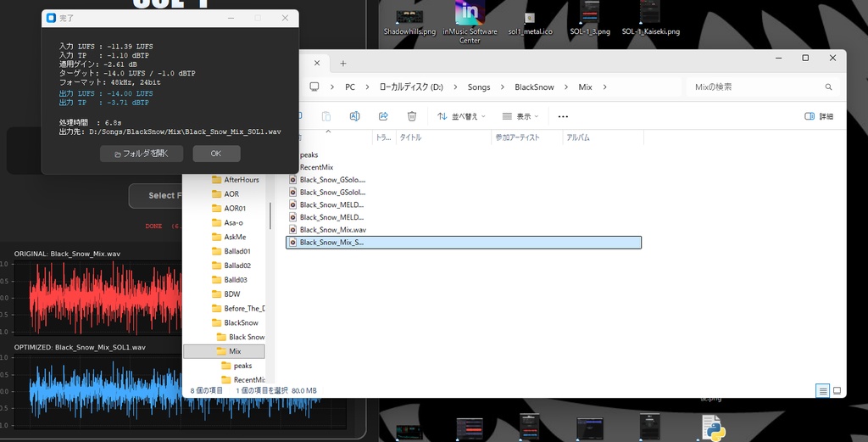Open new tab in File Explorer

point(342,63)
